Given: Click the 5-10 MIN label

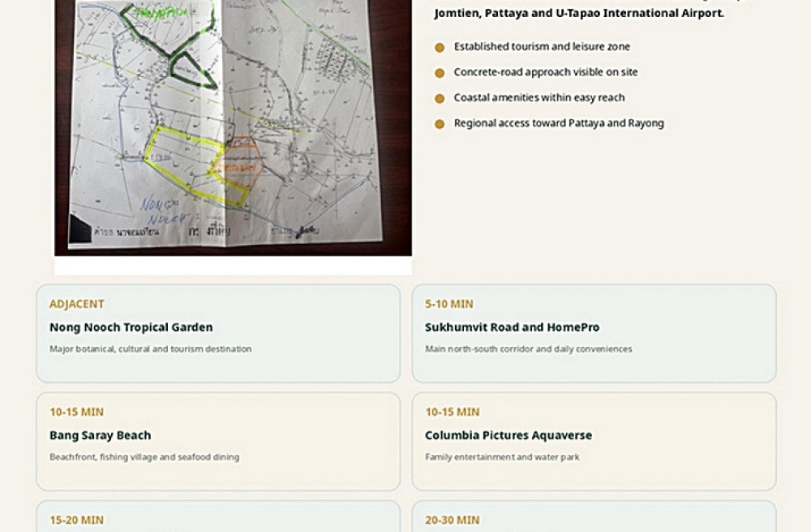Looking at the screenshot, I should tap(449, 304).
